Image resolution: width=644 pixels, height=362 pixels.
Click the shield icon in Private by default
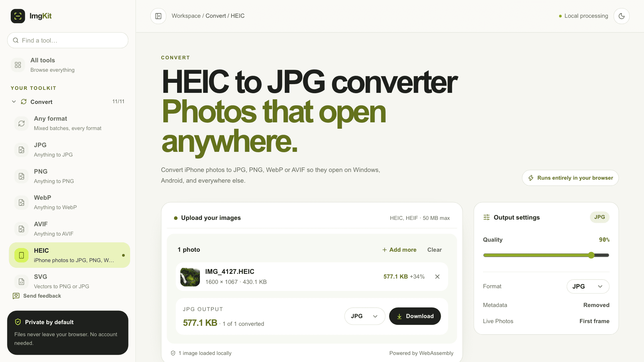click(x=18, y=322)
